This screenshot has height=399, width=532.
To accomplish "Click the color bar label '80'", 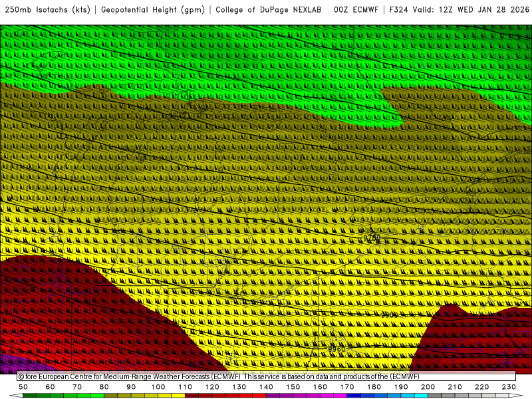I will pyautogui.click(x=104, y=387).
